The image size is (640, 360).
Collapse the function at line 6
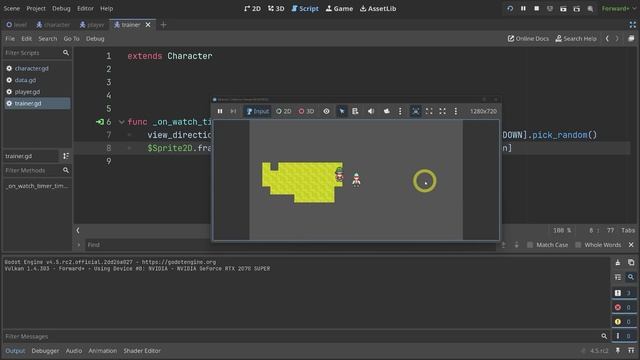121,122
